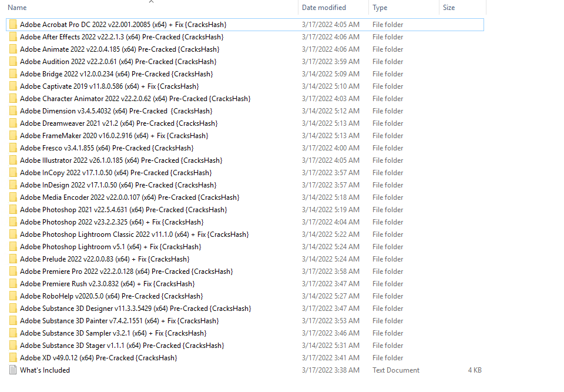Click the Text Document type of What's Included
This screenshot has width=564, height=392.
pos(395,370)
